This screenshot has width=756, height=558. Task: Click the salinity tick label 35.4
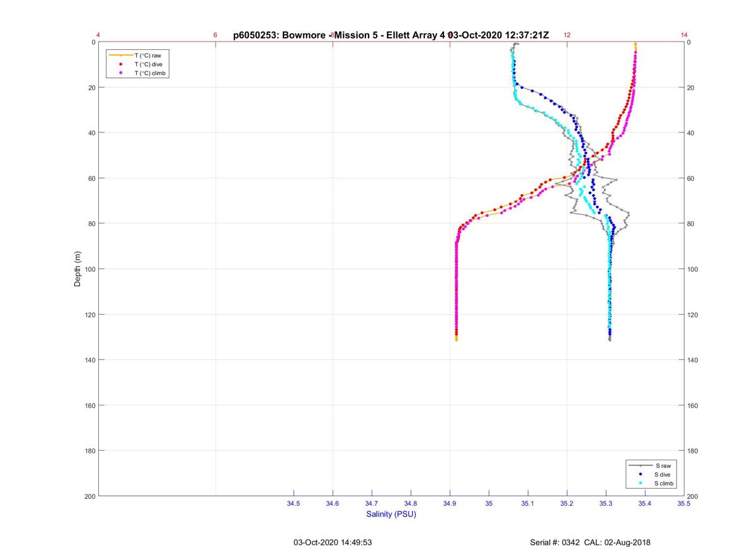pos(645,504)
